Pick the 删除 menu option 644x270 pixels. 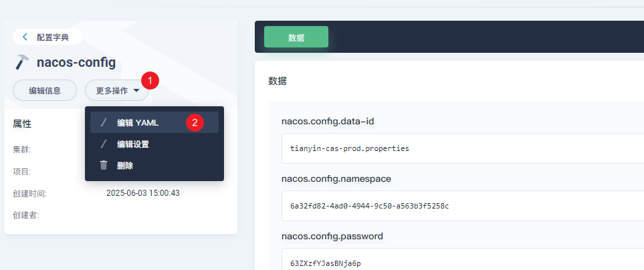(x=125, y=165)
